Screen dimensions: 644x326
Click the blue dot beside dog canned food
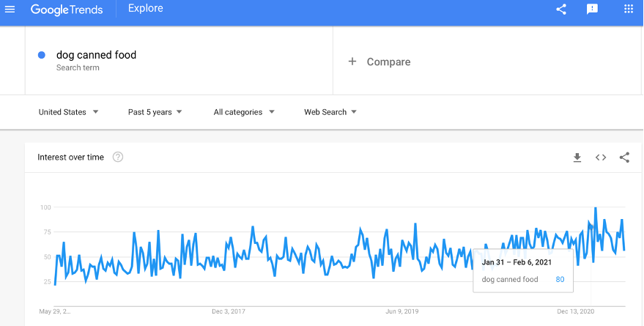(x=42, y=55)
